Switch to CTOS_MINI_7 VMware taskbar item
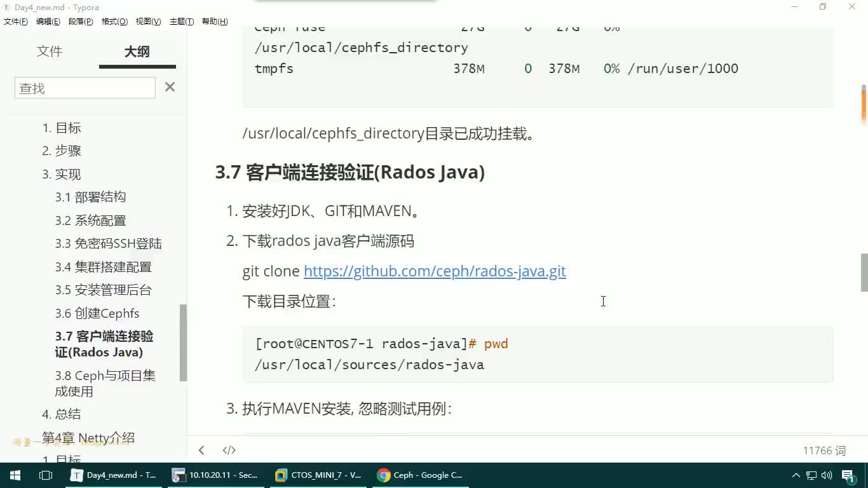Screen dimensions: 868x488 pos(319,475)
